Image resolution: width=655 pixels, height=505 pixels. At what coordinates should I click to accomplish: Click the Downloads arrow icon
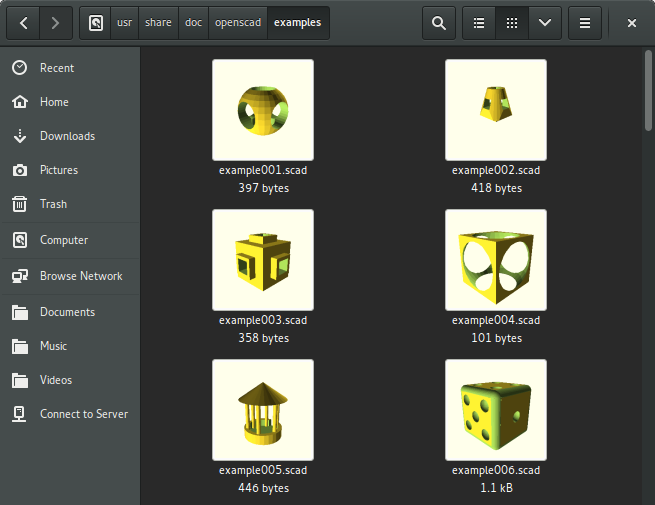pos(20,136)
